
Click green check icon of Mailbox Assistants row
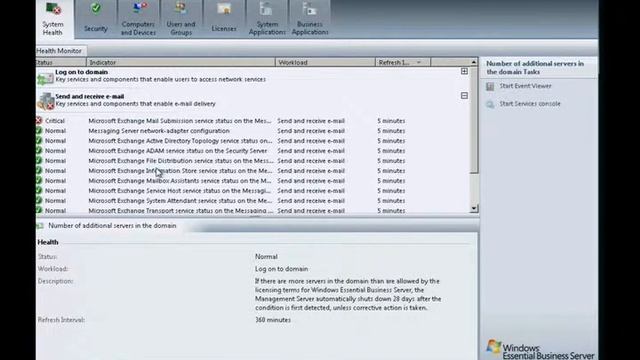pyautogui.click(x=39, y=180)
